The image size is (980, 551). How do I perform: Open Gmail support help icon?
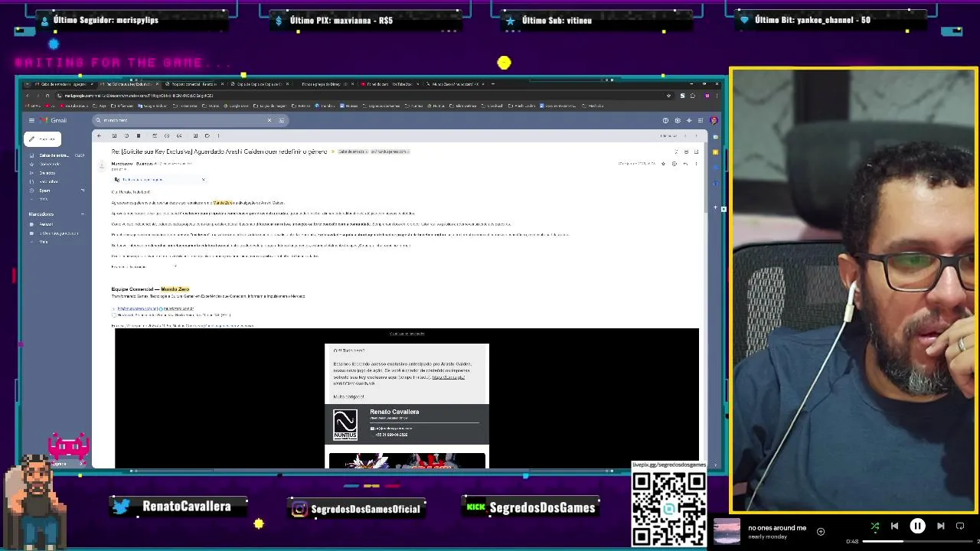coord(665,120)
